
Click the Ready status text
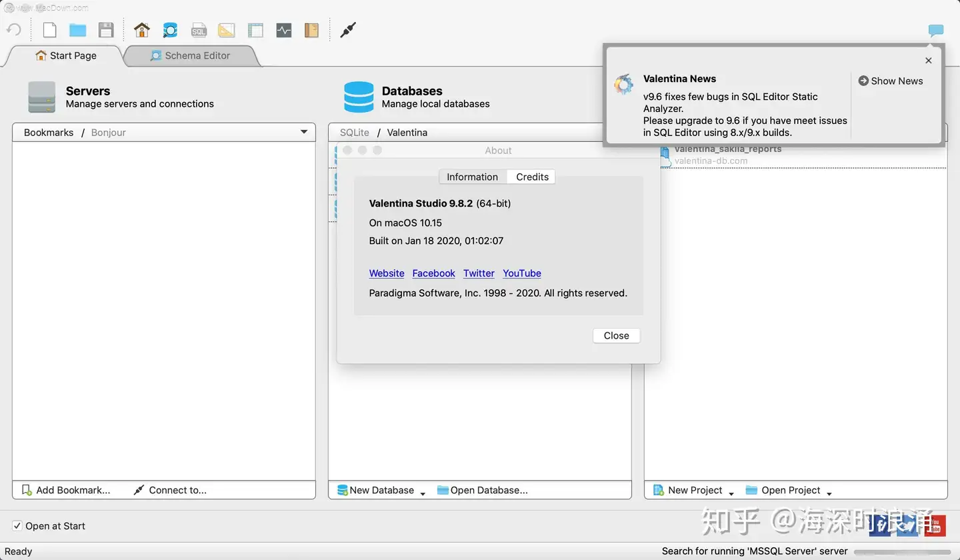click(19, 551)
